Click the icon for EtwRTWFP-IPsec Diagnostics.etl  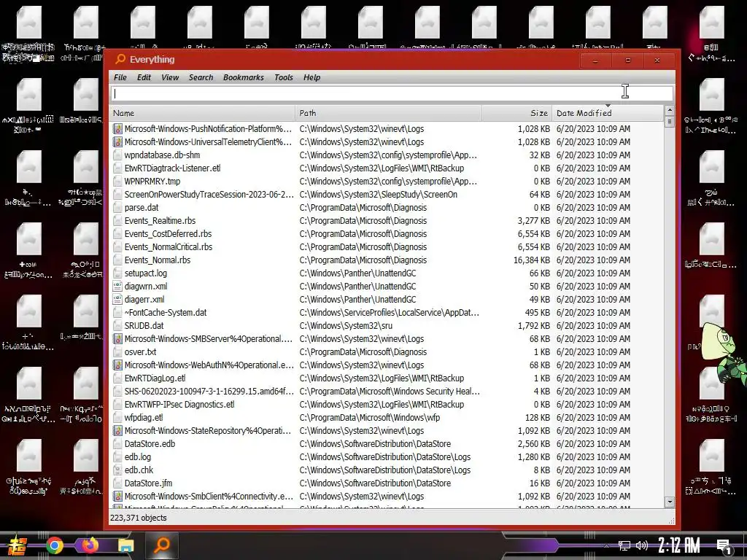[117, 404]
